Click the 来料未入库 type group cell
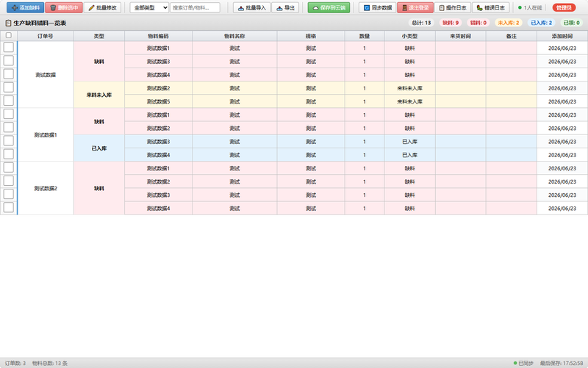 click(x=99, y=95)
